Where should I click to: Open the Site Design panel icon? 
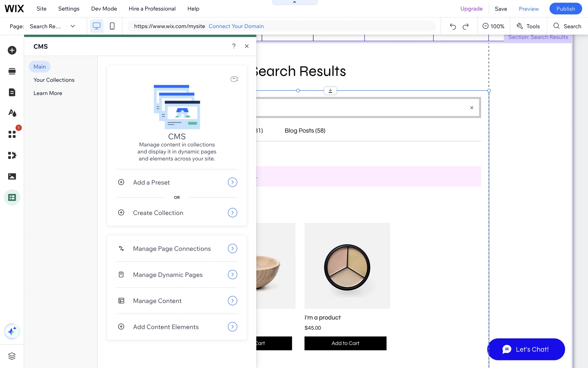click(12, 113)
